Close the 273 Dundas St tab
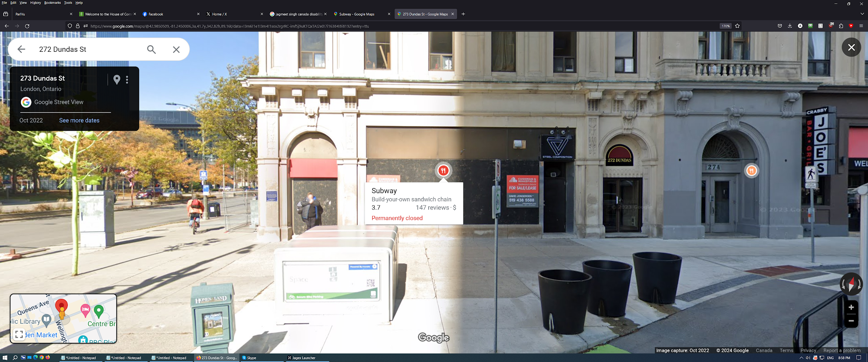 pyautogui.click(x=453, y=14)
